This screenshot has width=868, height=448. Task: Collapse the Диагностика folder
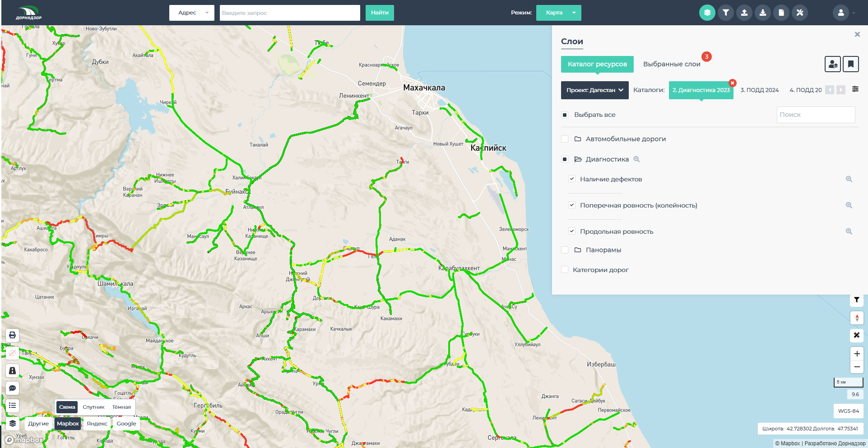tap(578, 159)
